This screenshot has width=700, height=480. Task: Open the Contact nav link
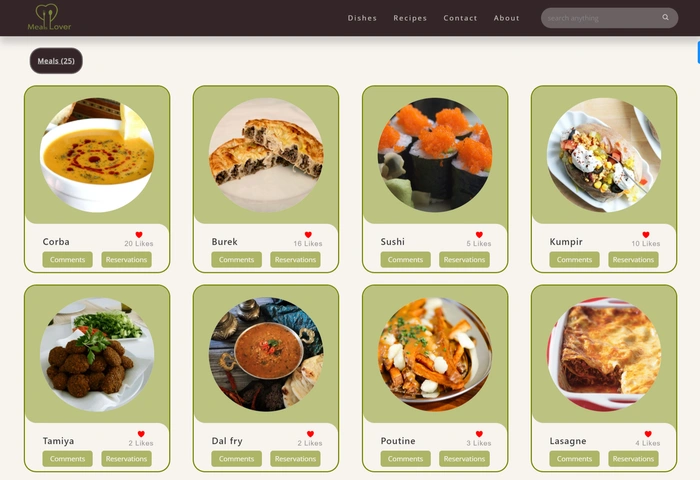460,18
